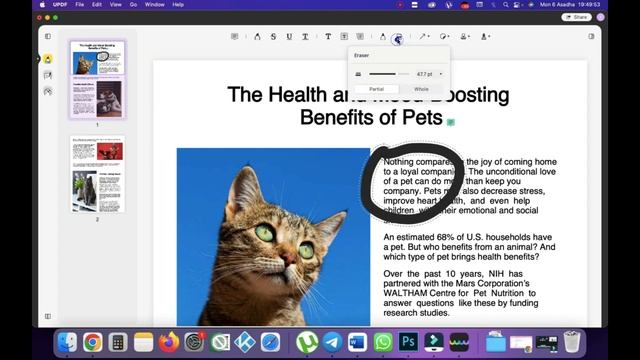
Task: Click the document title 'Benefits of Pets'
Action: coord(371,118)
